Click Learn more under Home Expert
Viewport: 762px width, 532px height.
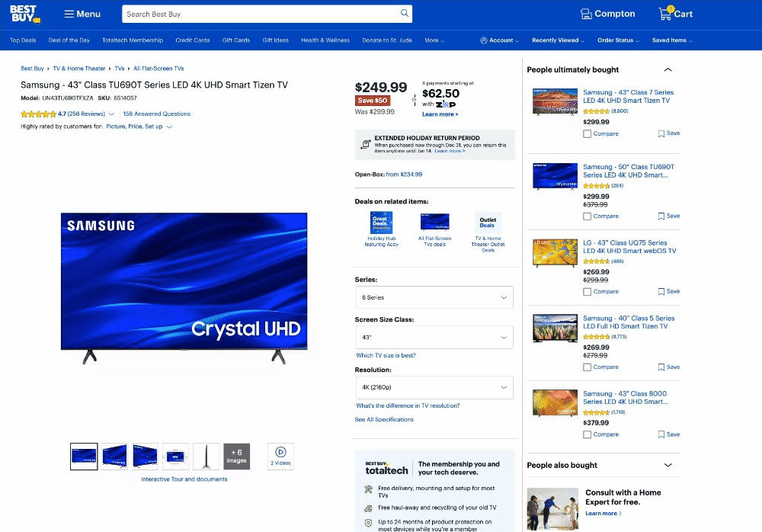(x=603, y=514)
